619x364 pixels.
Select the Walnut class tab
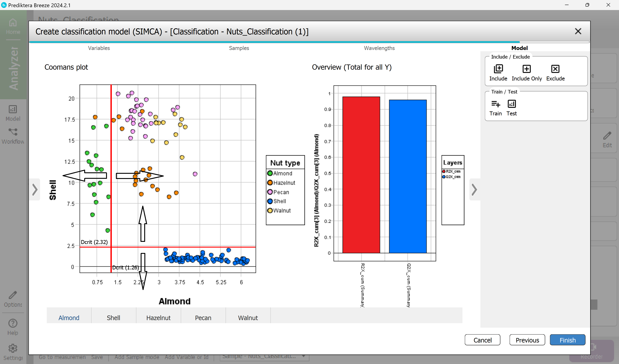tap(248, 318)
